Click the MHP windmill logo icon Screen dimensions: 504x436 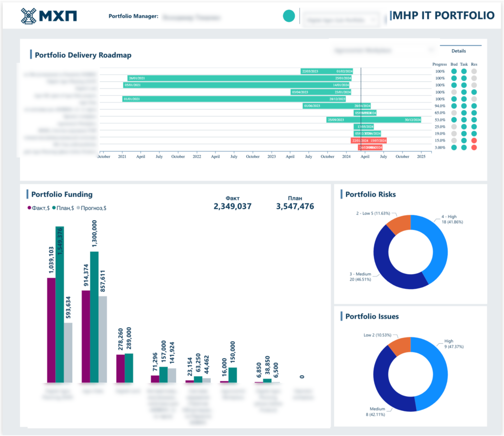(28, 16)
